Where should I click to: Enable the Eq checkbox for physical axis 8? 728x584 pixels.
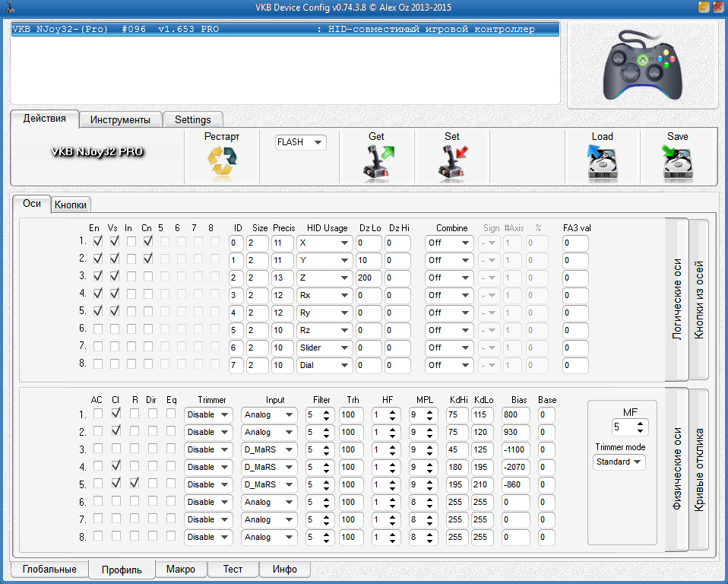(x=171, y=535)
